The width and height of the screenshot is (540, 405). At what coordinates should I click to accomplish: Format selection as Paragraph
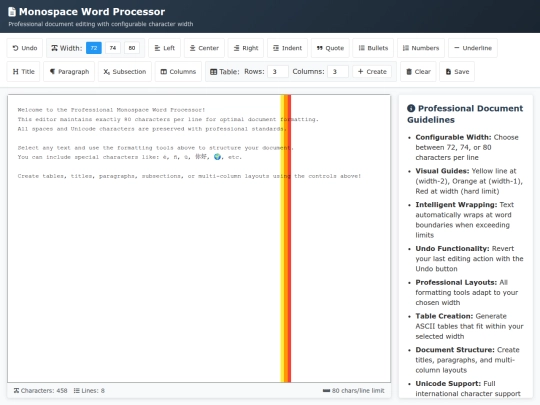coord(69,72)
